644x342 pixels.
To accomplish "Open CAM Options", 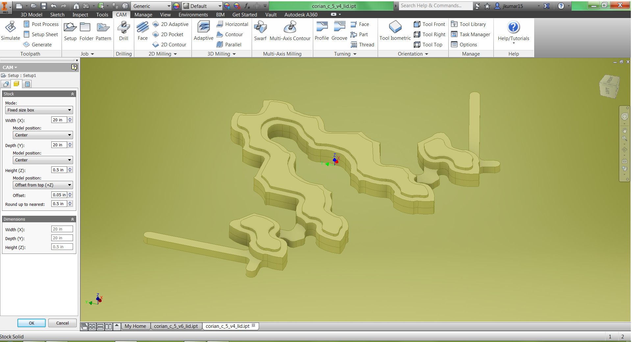I will click(464, 45).
